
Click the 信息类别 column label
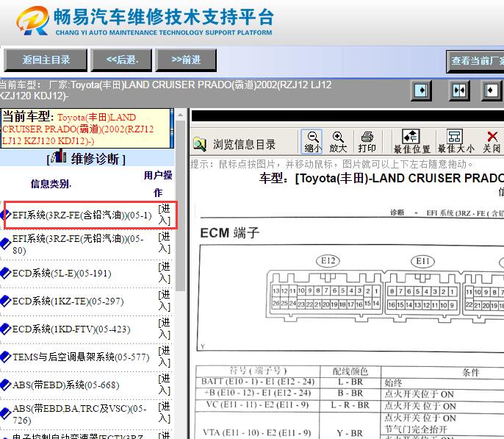point(51,185)
